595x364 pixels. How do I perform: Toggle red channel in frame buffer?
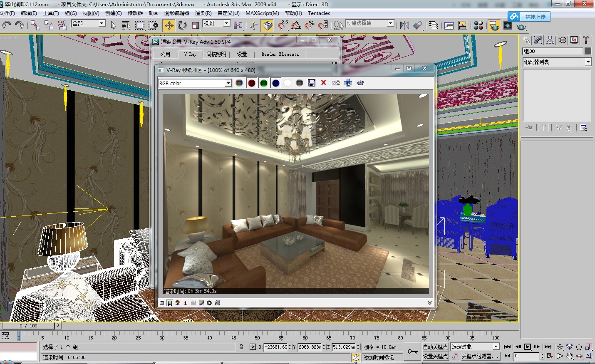pyautogui.click(x=251, y=83)
